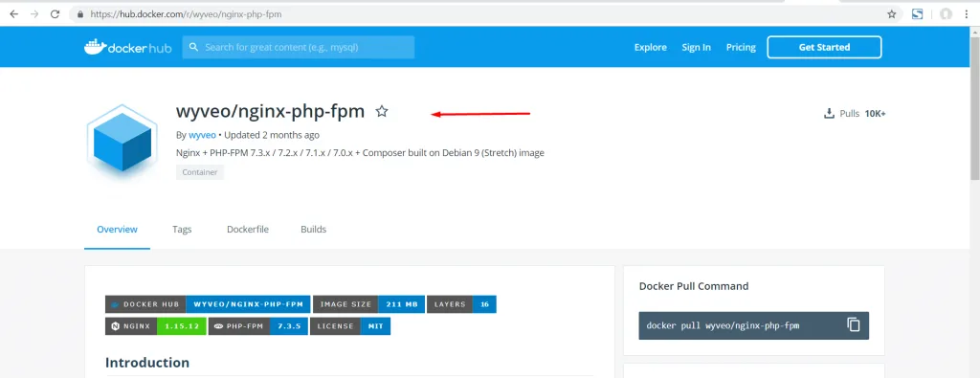Click the 10K+ pulls count
Image resolution: width=980 pixels, height=378 pixels.
click(875, 114)
